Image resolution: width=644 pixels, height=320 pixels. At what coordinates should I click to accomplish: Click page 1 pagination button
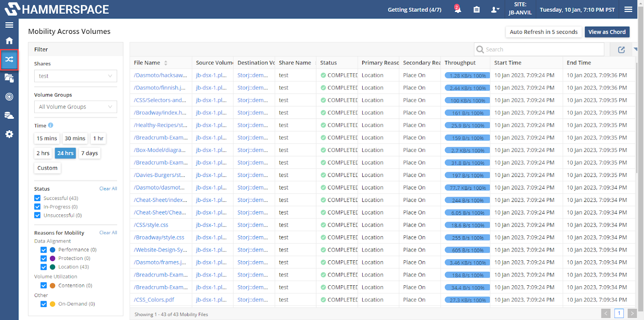tap(619, 313)
